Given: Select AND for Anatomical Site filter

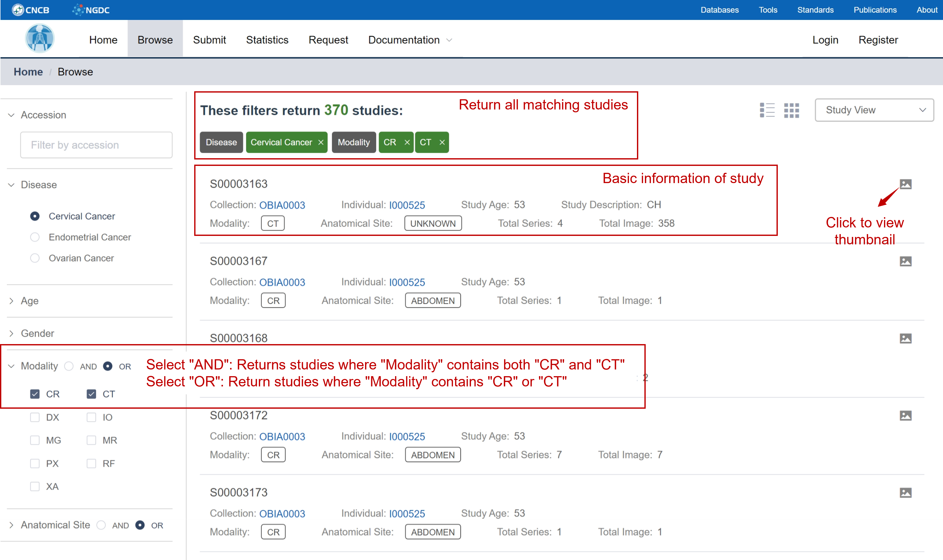Looking at the screenshot, I should (101, 525).
